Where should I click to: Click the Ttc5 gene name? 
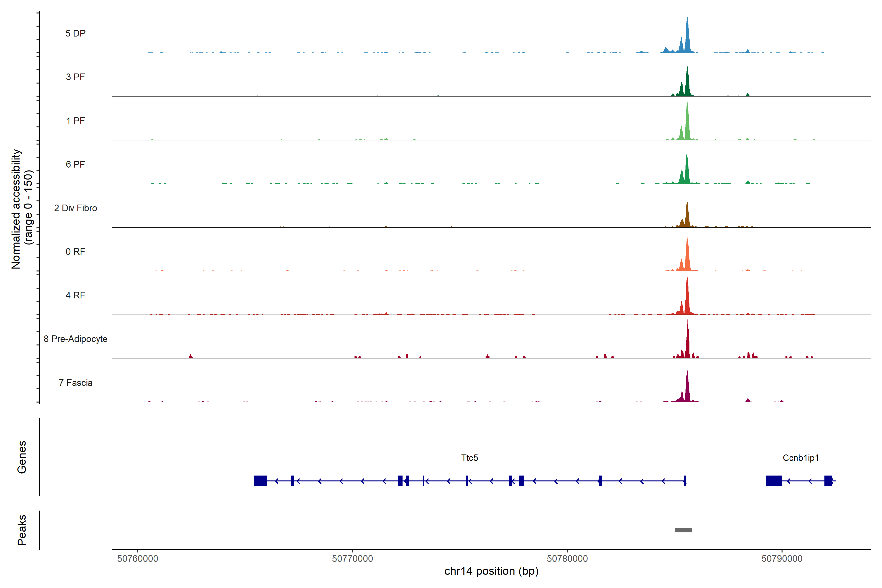(469, 458)
